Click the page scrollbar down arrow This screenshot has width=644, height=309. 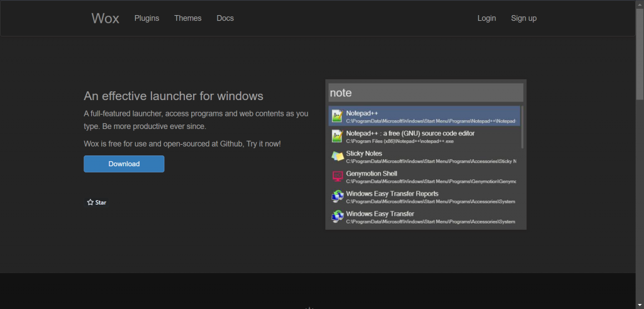640,305
